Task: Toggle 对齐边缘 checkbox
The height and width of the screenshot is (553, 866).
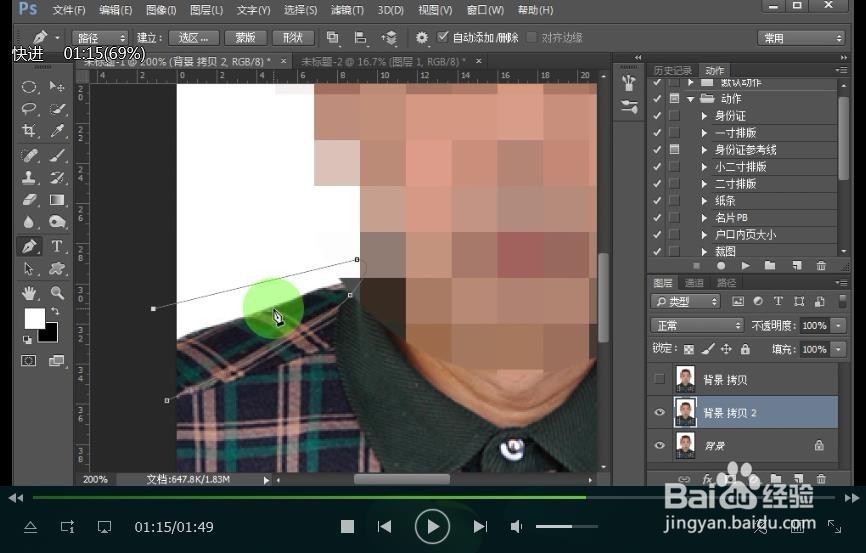Action: 532,38
